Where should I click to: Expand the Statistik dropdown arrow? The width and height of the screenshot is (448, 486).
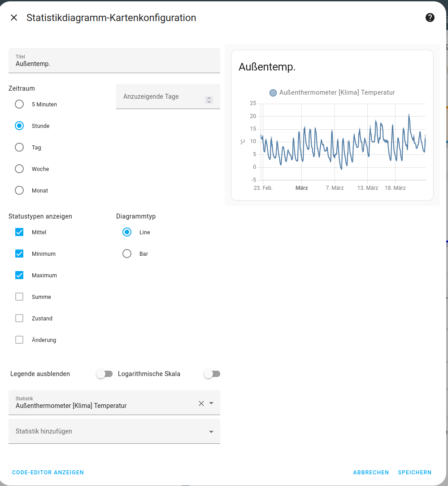click(x=212, y=403)
